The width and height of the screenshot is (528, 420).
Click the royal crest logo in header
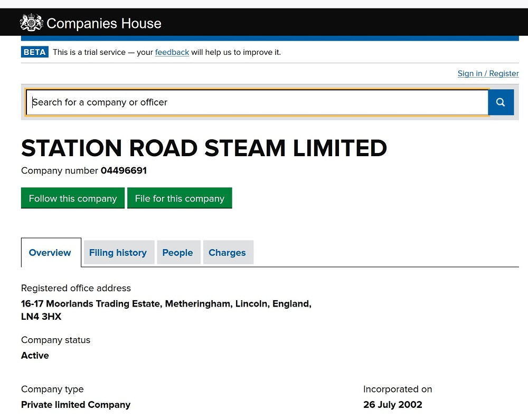pyautogui.click(x=31, y=23)
